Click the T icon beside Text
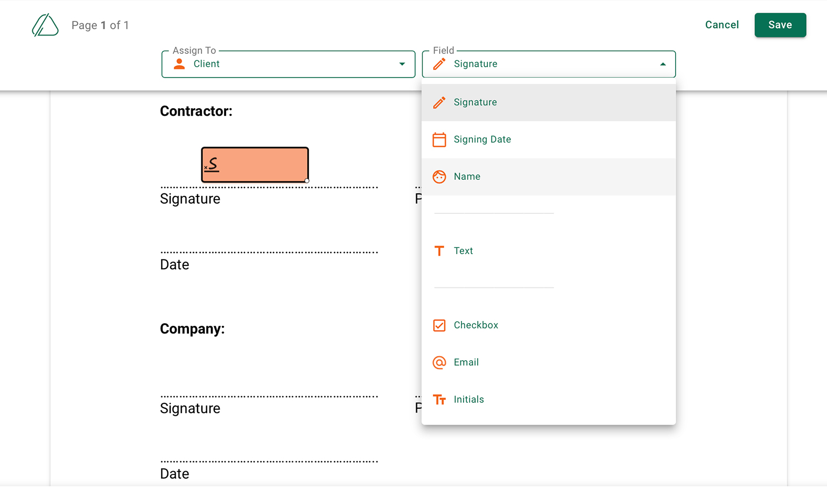Viewport: 827px width, 504px height. 439,251
